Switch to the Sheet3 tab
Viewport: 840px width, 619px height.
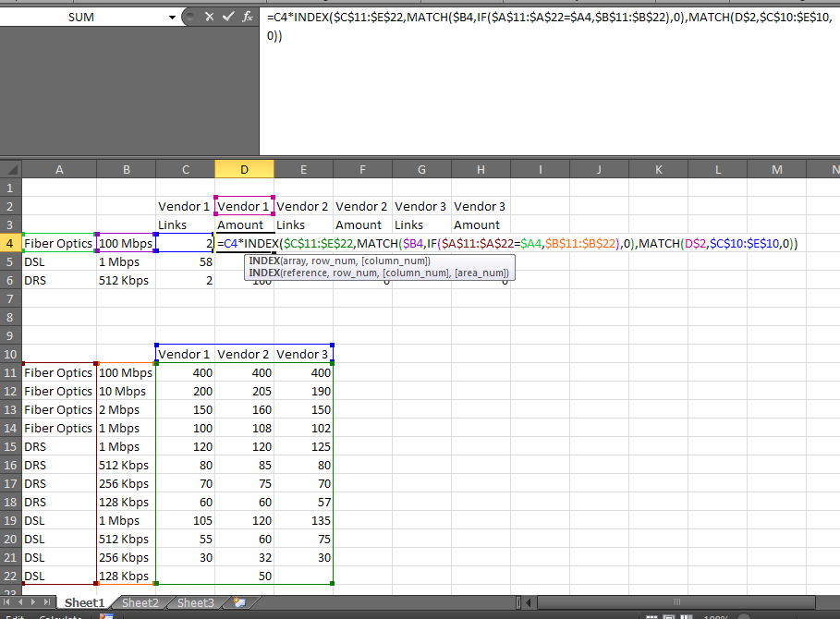[196, 603]
